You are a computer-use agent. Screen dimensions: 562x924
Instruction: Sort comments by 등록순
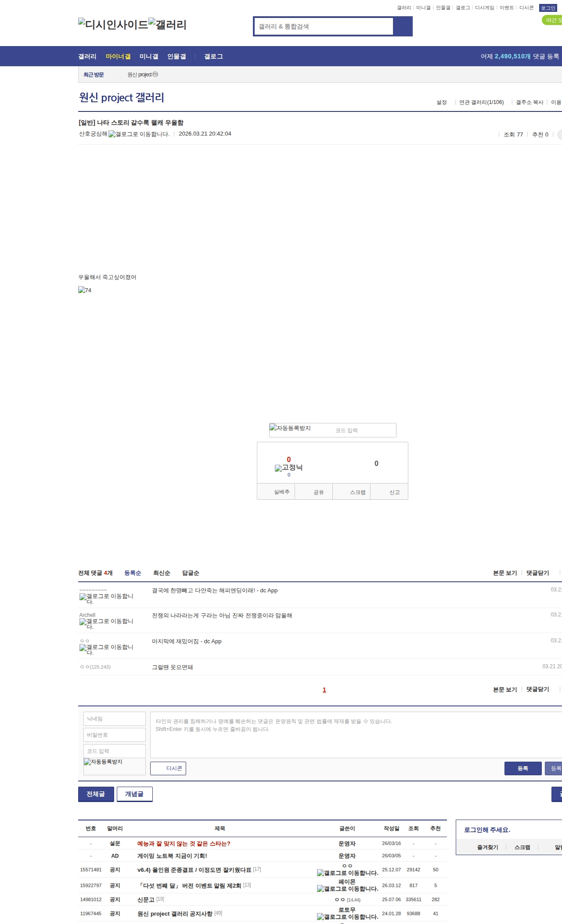(x=133, y=573)
